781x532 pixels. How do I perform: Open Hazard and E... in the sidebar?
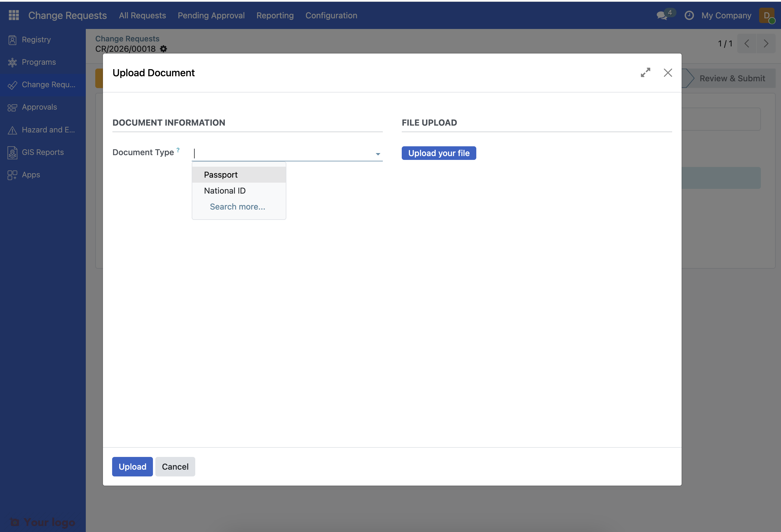[49, 129]
